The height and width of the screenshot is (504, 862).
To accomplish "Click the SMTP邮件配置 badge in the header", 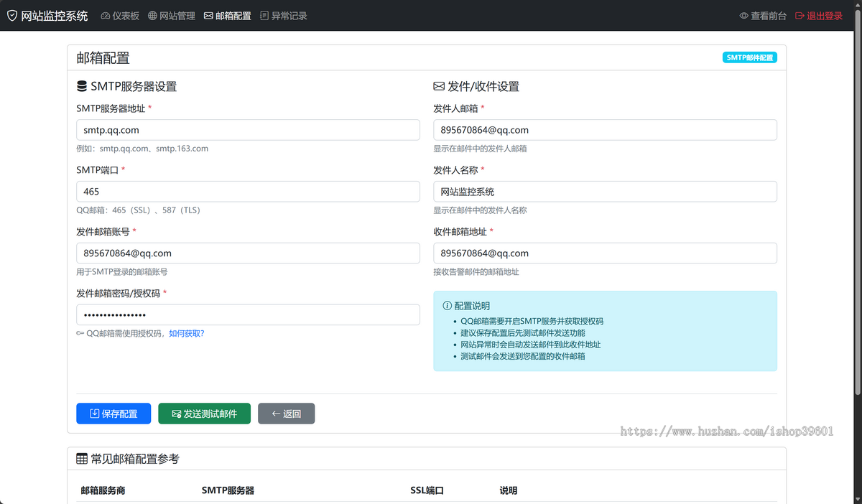I will [x=750, y=57].
